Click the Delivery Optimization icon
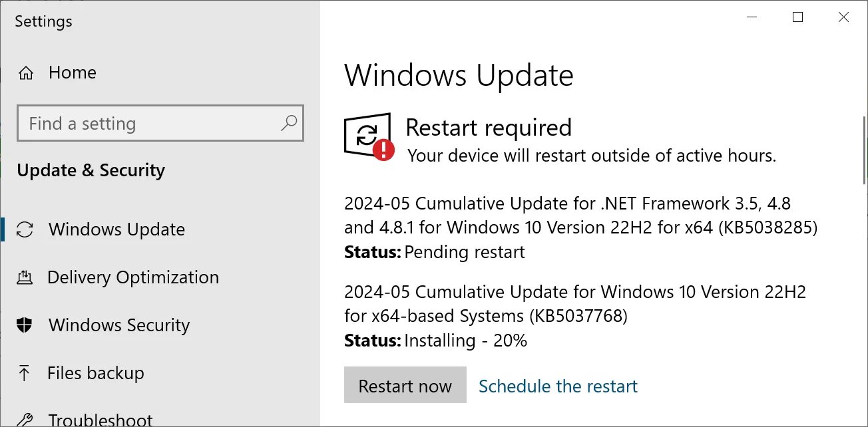 point(25,277)
